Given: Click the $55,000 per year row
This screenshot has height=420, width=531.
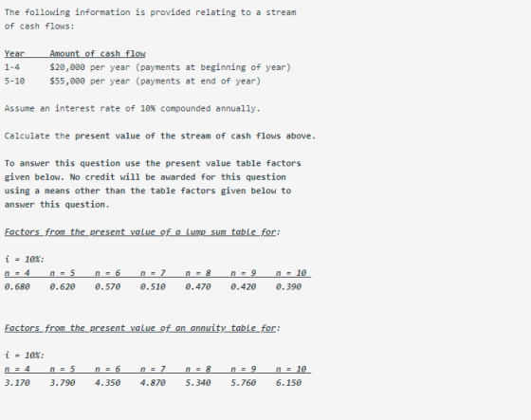Looking at the screenshot, I should pos(133,82).
